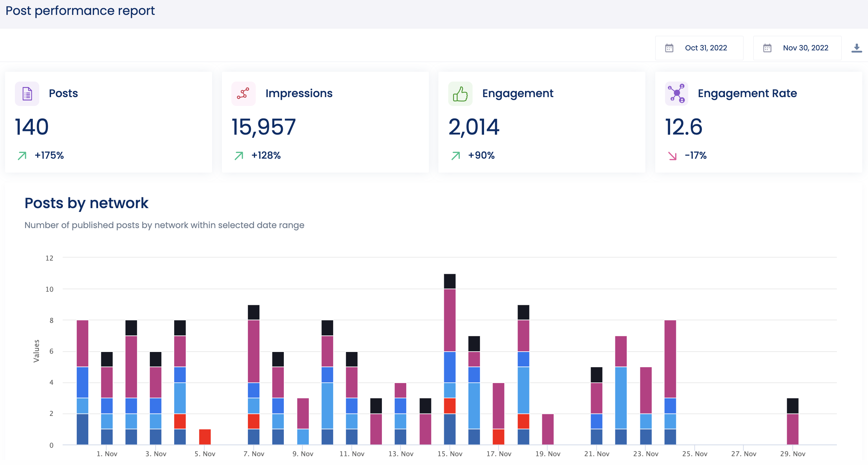Click the calendar icon beside Oct 31, 2022
The image size is (868, 465).
pyautogui.click(x=669, y=48)
